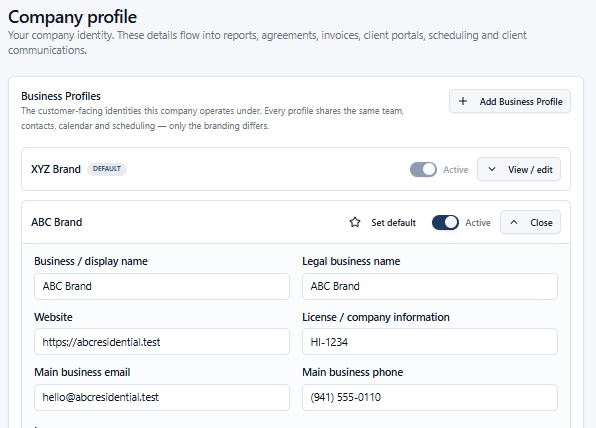Click the XYZ Brand profile title
The height and width of the screenshot is (428, 596).
pos(56,169)
